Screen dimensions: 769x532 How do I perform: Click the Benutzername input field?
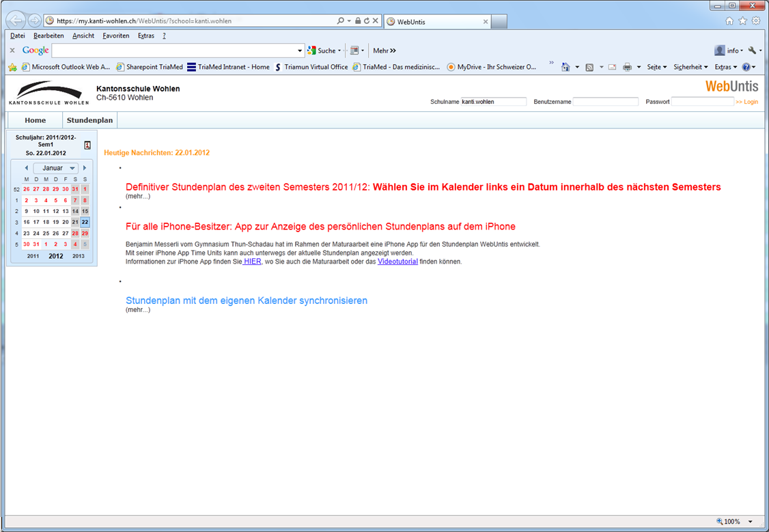[605, 102]
